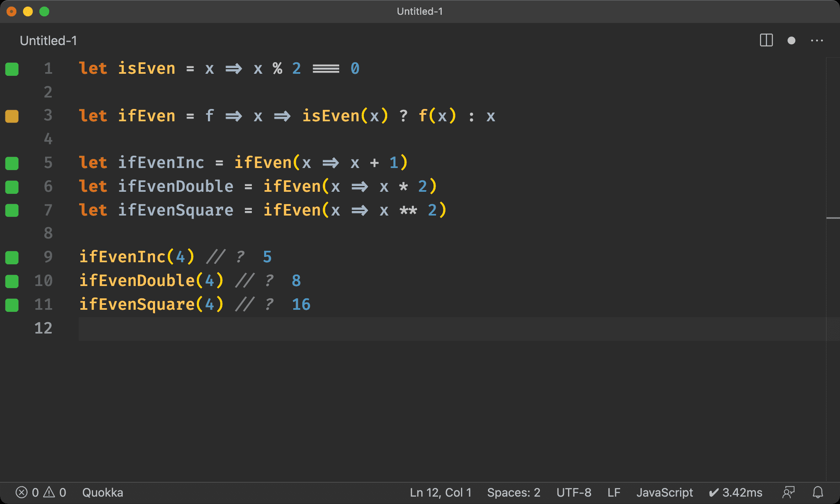Click the warnings triangle in status bar
Image resolution: width=840 pixels, height=504 pixels.
click(x=49, y=492)
